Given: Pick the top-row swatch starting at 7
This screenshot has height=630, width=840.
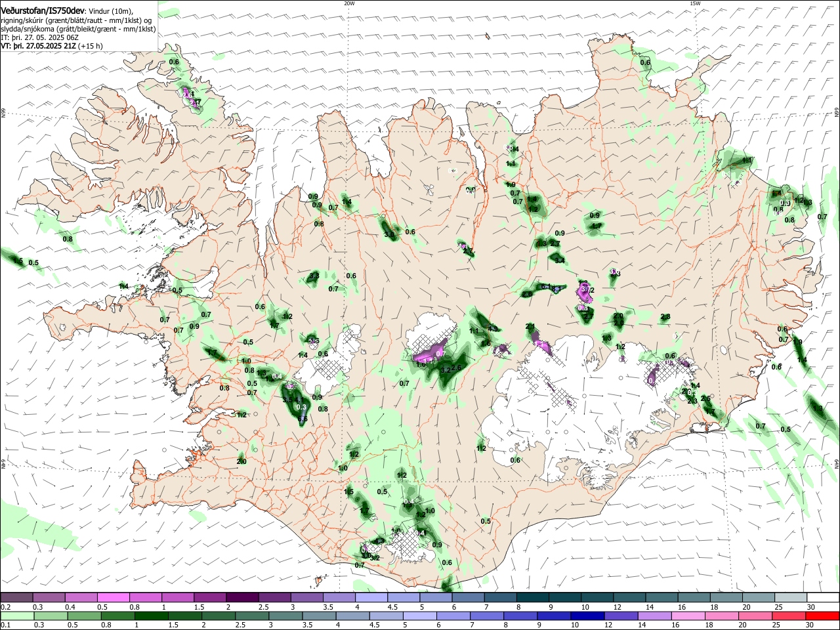Looking at the screenshot, I should coord(501,597).
